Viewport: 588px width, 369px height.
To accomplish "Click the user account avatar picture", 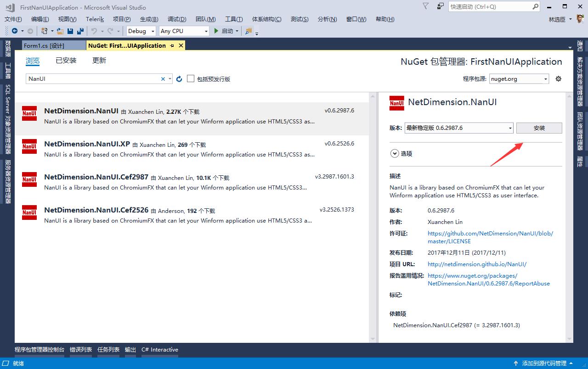I will [x=580, y=19].
